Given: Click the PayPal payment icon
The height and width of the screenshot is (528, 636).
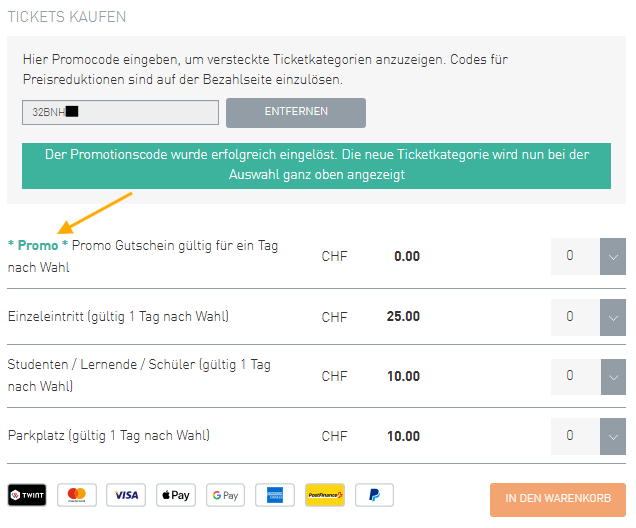Looking at the screenshot, I should [x=374, y=495].
